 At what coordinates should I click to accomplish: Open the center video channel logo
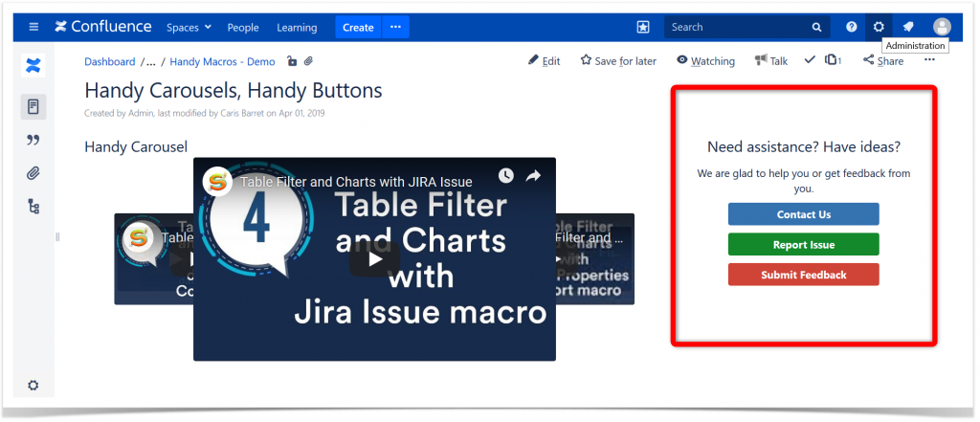218,182
